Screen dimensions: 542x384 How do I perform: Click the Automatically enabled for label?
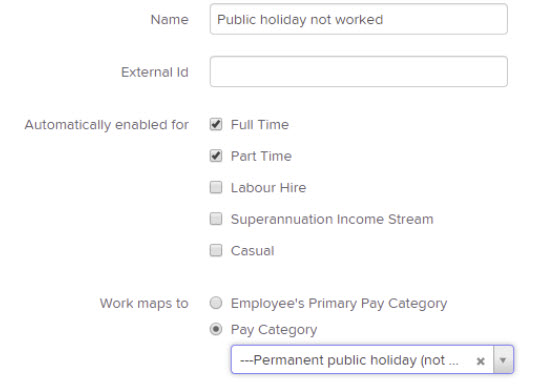click(106, 125)
